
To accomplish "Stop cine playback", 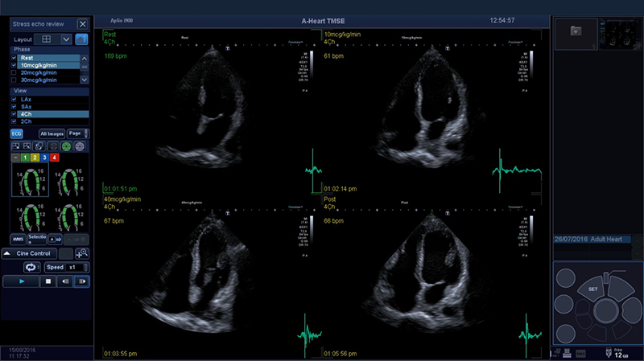I will (47, 282).
